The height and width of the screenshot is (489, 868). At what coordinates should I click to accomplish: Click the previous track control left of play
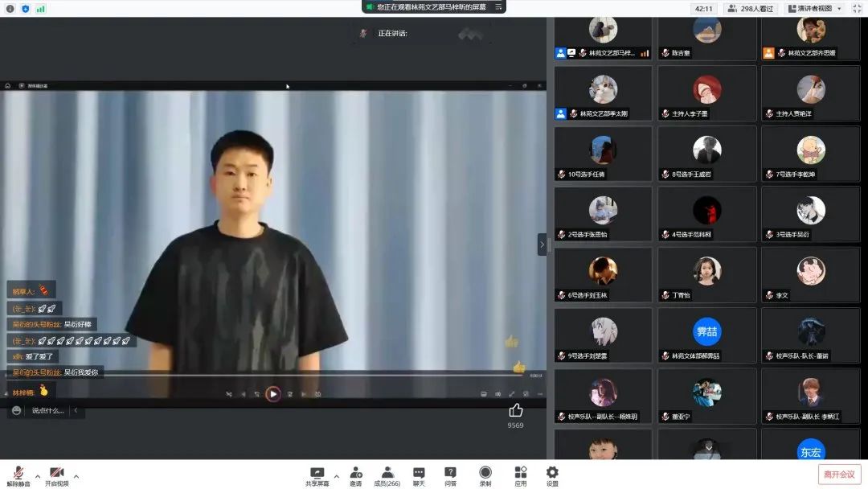243,394
